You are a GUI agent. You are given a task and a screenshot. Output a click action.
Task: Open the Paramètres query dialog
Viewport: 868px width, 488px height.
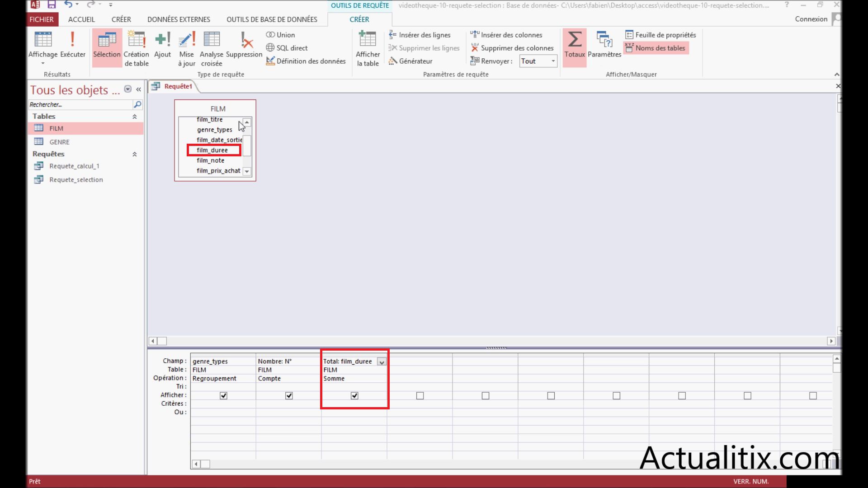604,44
